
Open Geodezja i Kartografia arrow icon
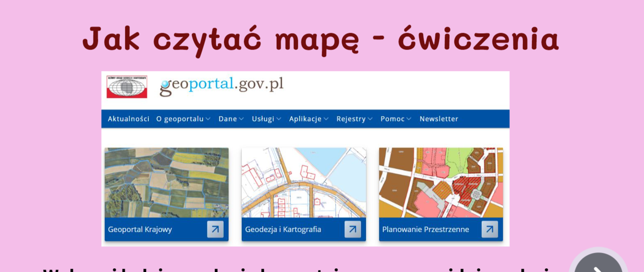pyautogui.click(x=353, y=229)
